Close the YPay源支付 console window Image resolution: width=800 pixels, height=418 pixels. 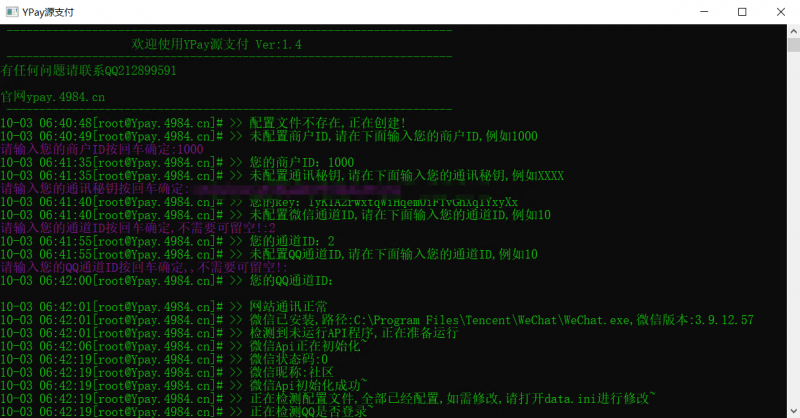(x=781, y=12)
